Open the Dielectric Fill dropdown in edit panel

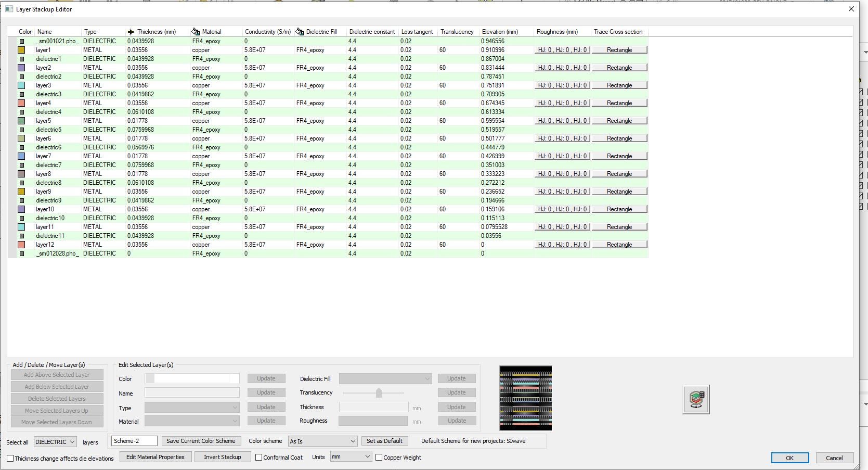coord(385,378)
